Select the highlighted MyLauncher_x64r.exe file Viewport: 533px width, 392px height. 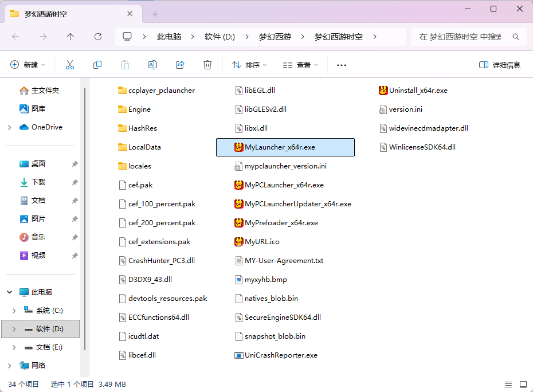[x=285, y=147]
